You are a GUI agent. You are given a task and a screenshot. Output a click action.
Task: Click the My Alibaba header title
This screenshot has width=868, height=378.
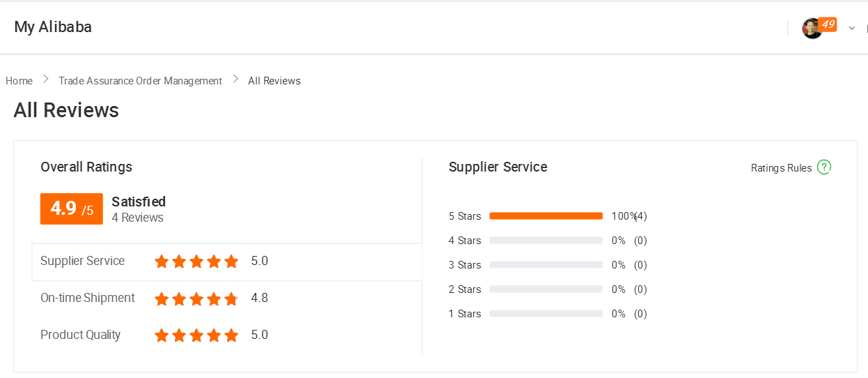click(53, 27)
